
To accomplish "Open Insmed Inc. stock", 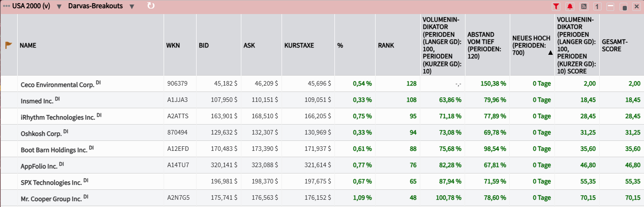I will [37, 101].
